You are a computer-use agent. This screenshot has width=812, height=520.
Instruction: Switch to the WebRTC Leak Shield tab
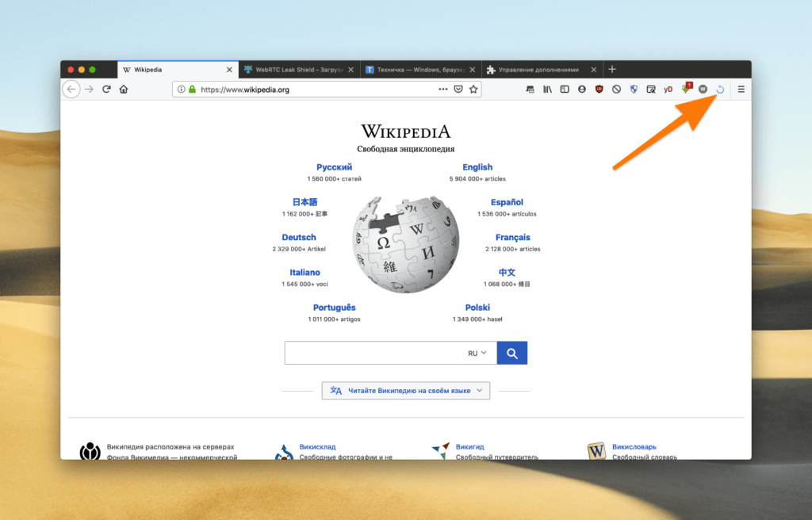[299, 70]
